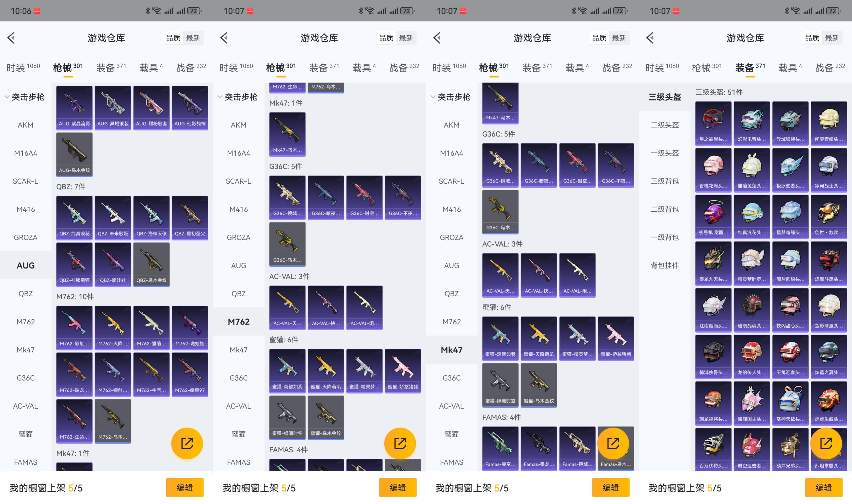Screen dimensions: 852x504
Task: Switch sort to 最新 on the screen with AUG highlighted
Action: click(x=193, y=38)
